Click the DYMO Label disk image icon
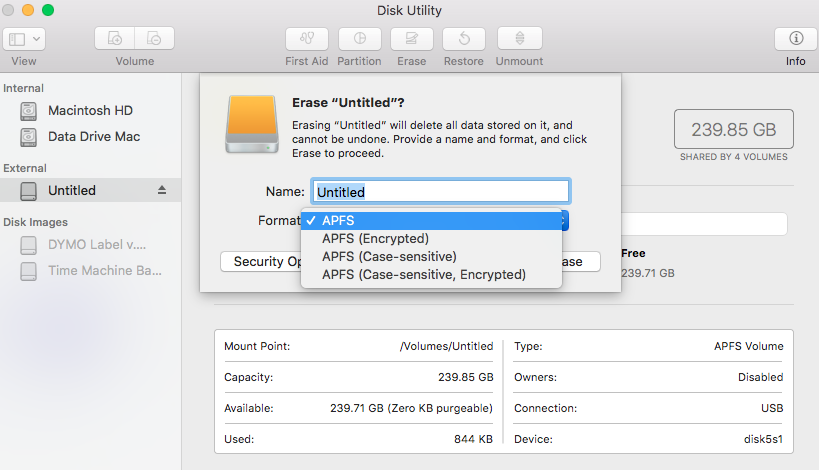Viewport: 819px width, 470px height. pos(28,245)
